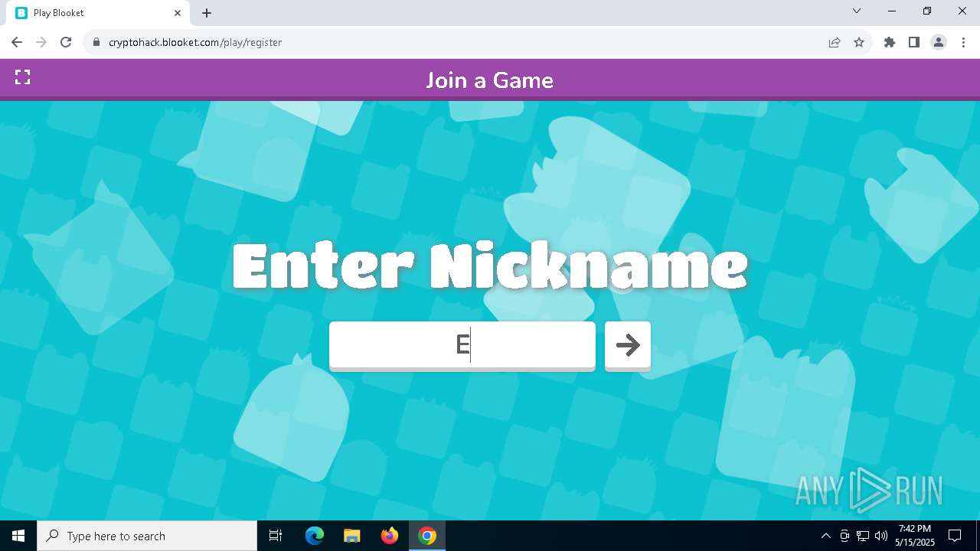This screenshot has width=980, height=551.
Task: Submit nickname with the arrow button
Action: (628, 345)
